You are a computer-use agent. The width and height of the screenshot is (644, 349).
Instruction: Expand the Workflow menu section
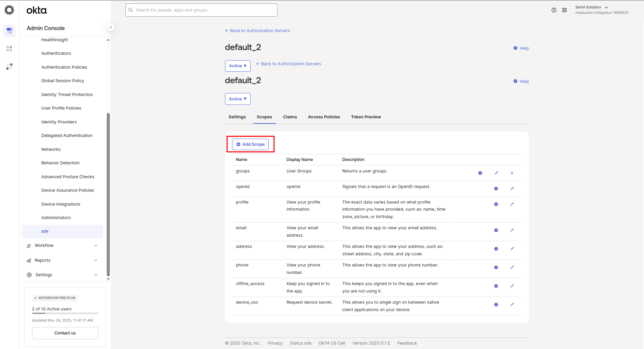coord(62,246)
